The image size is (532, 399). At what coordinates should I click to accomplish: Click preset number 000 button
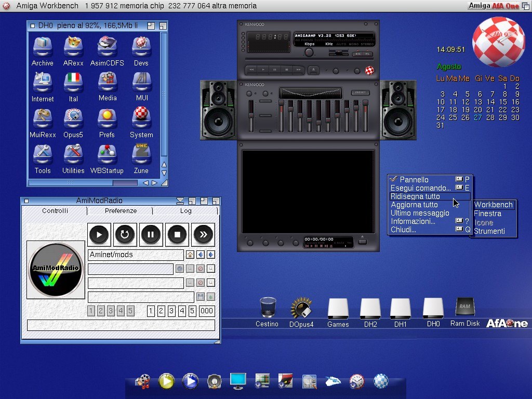coord(207,311)
